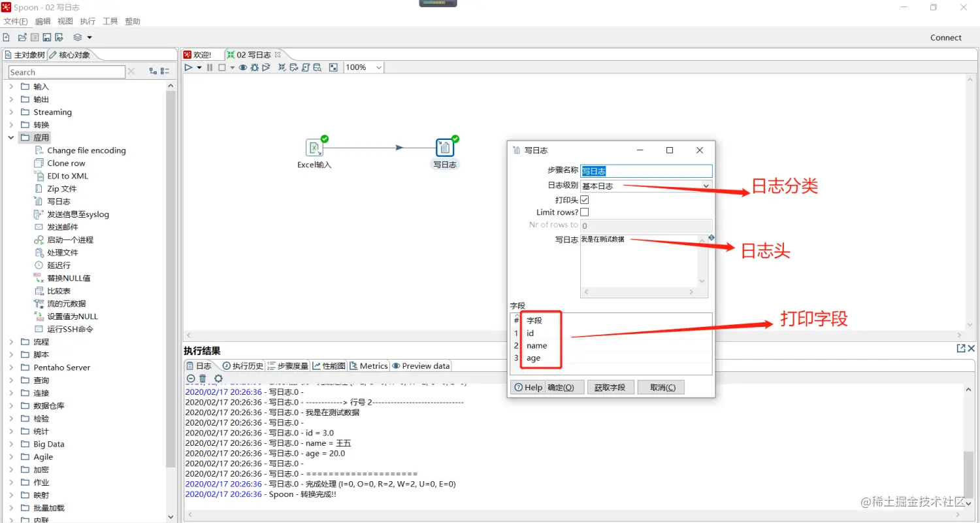Screen dimensions: 980x523
Task: Click the new file toolbar icon
Action: 6,38
